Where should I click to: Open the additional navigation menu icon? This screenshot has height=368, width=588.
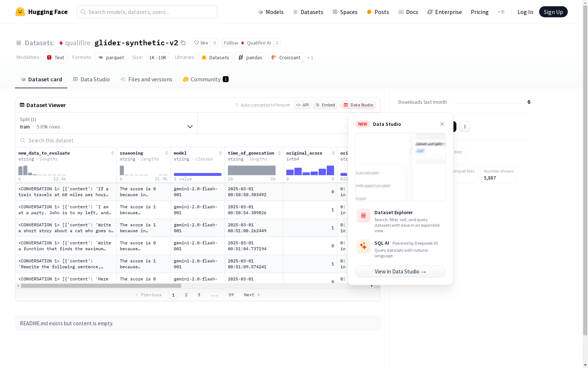501,12
